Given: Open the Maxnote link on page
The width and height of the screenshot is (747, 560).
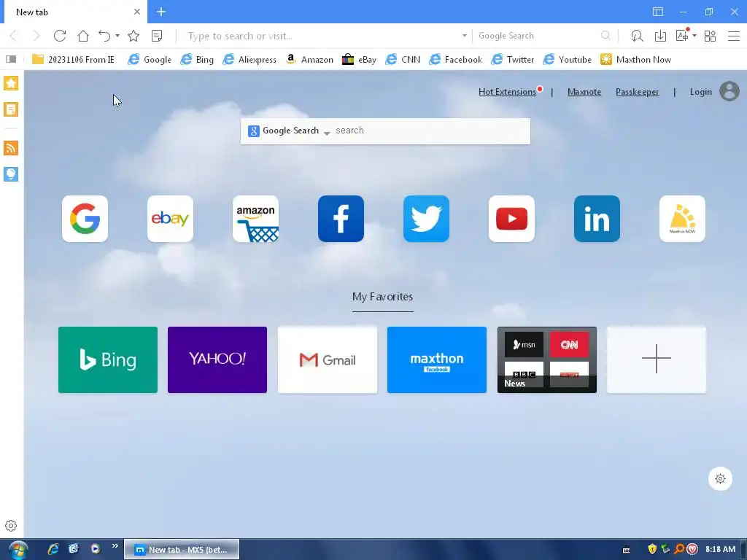Looking at the screenshot, I should click(x=584, y=92).
